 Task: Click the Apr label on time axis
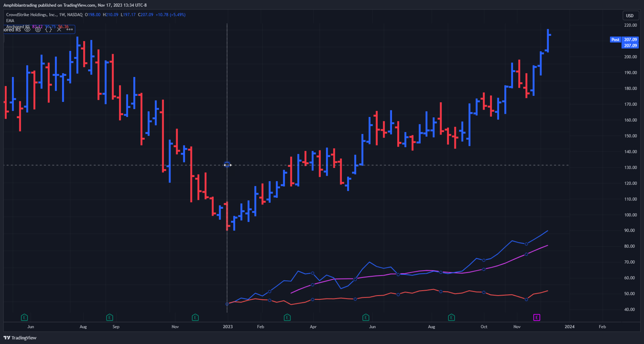313,327
